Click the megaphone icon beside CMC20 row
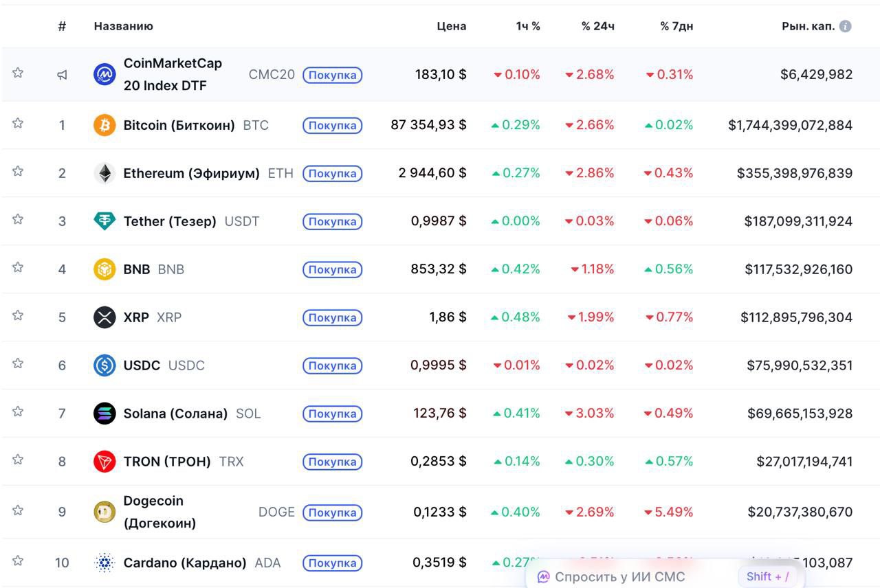The image size is (880, 588). [62, 75]
